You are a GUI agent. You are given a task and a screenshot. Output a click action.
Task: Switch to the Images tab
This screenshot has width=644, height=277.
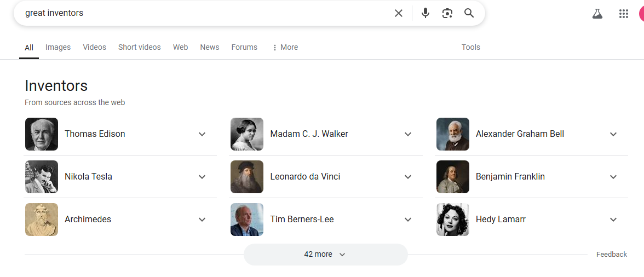coord(58,47)
